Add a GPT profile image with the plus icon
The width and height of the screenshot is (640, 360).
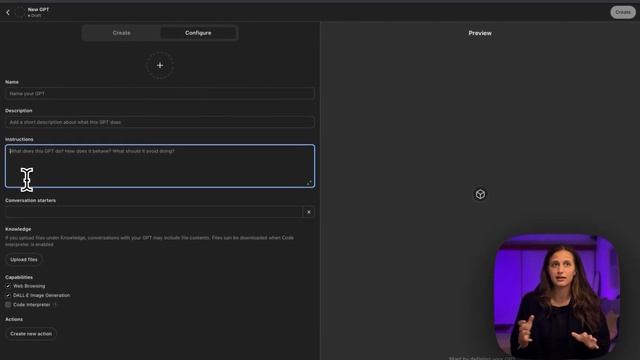160,65
